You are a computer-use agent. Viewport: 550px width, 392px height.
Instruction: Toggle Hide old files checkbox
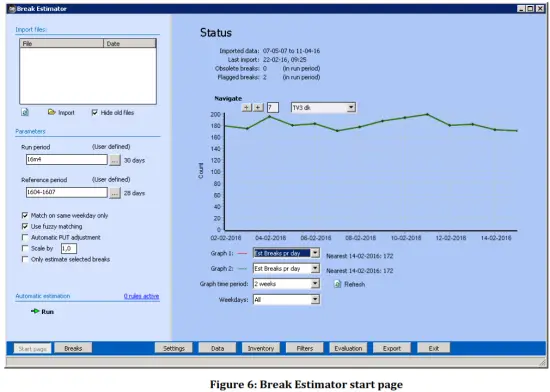94,112
